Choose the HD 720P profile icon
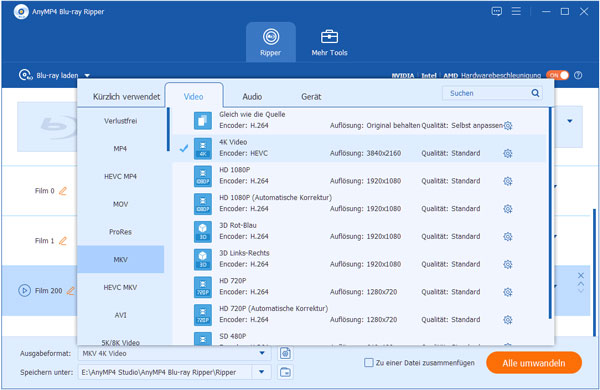This screenshot has width=600, height=390. pyautogui.click(x=202, y=287)
